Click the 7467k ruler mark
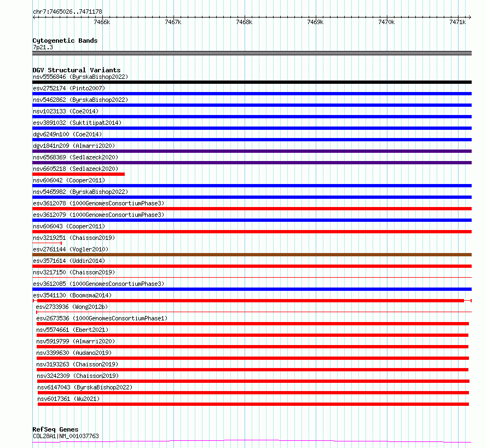Image resolution: width=487 pixels, height=448 pixels. (x=173, y=22)
